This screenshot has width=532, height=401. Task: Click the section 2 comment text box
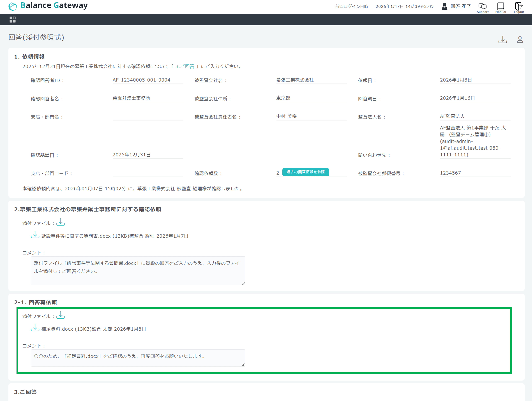click(x=138, y=271)
